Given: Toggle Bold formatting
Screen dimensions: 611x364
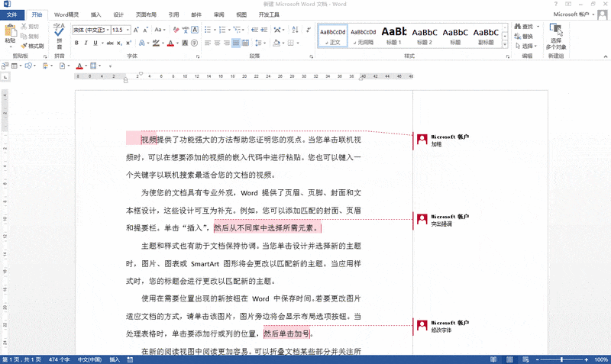Looking at the screenshot, I should click(x=77, y=43).
